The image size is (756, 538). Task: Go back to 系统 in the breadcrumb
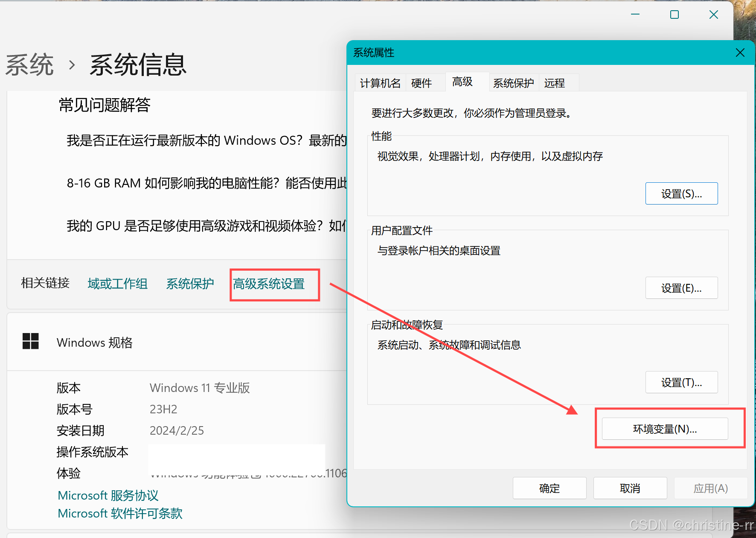tap(29, 65)
